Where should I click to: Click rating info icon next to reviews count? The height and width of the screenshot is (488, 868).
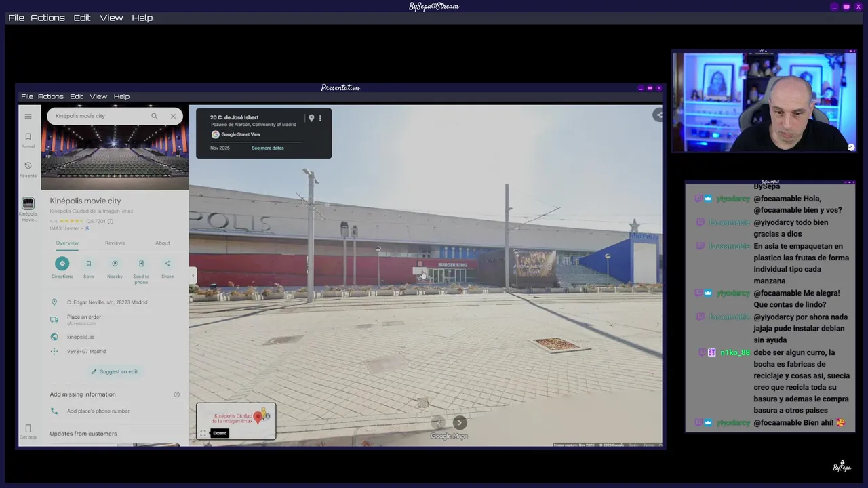coord(111,221)
